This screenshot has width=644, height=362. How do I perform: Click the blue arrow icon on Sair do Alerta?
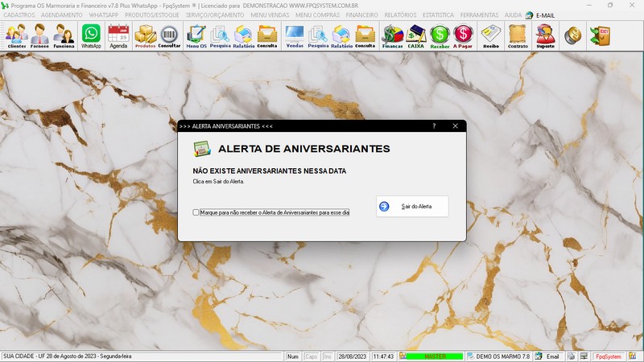click(x=384, y=207)
